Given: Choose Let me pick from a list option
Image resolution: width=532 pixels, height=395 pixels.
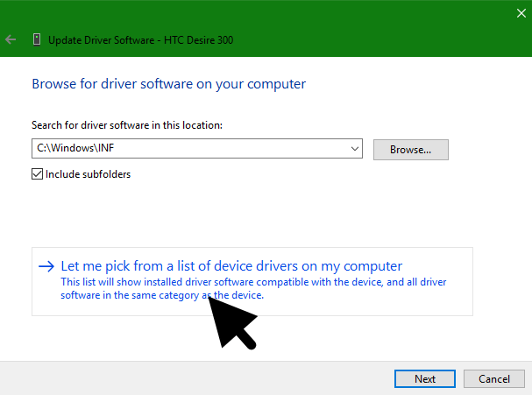Looking at the screenshot, I should click(252, 281).
